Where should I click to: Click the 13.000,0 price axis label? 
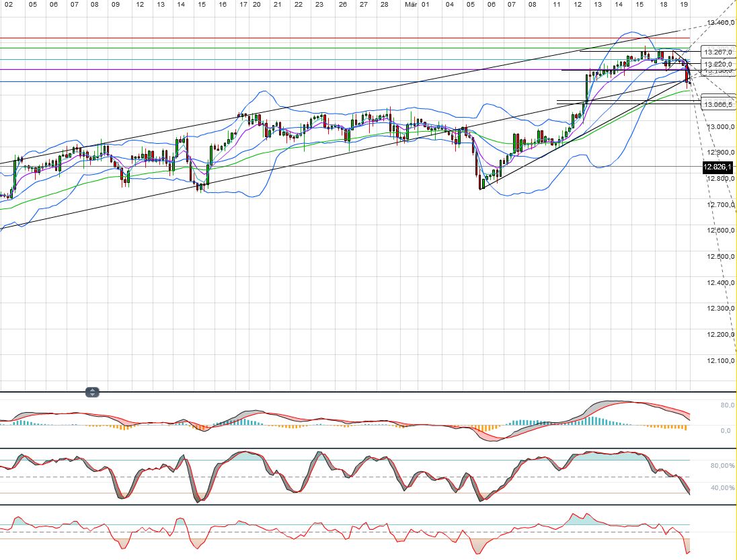721,127
